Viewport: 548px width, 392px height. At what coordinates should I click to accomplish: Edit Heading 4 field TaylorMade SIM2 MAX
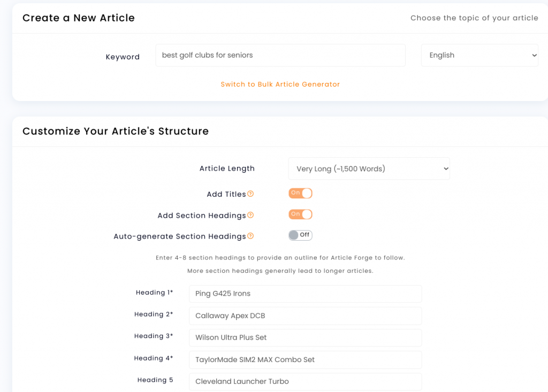(x=305, y=360)
